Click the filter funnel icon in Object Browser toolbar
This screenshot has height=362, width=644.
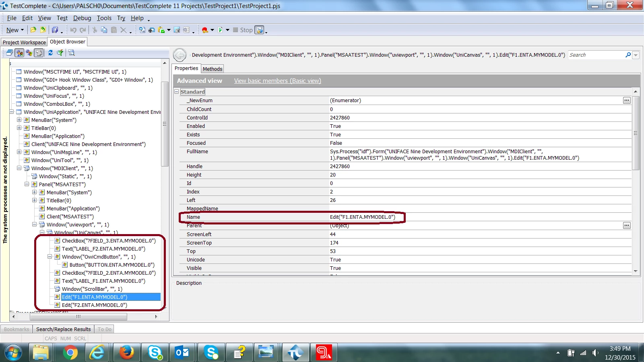point(60,53)
